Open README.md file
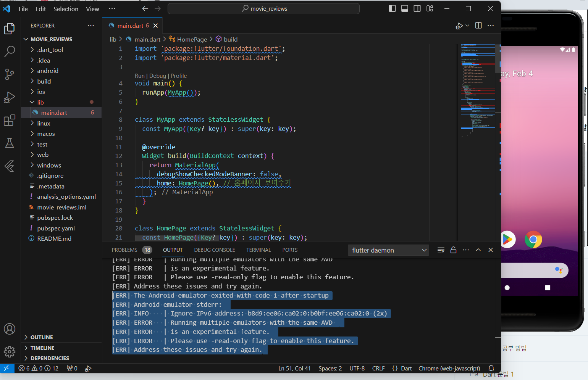The image size is (588, 380). click(61, 238)
